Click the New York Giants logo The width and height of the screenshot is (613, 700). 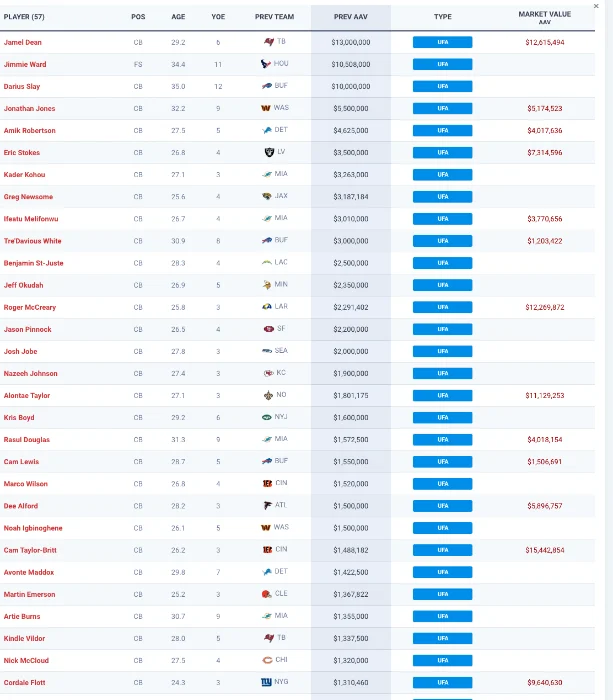267,682
